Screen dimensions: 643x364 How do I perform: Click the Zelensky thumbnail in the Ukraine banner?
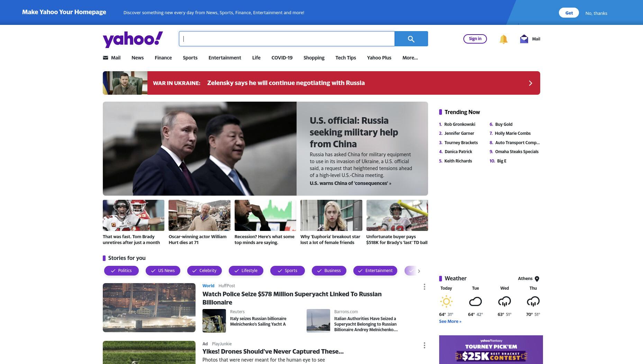[x=125, y=83]
